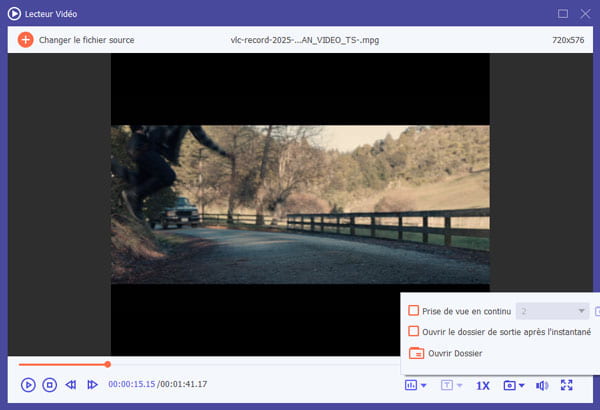The width and height of the screenshot is (600, 410).
Task: Enter fullscreen mode
Action: (567, 385)
